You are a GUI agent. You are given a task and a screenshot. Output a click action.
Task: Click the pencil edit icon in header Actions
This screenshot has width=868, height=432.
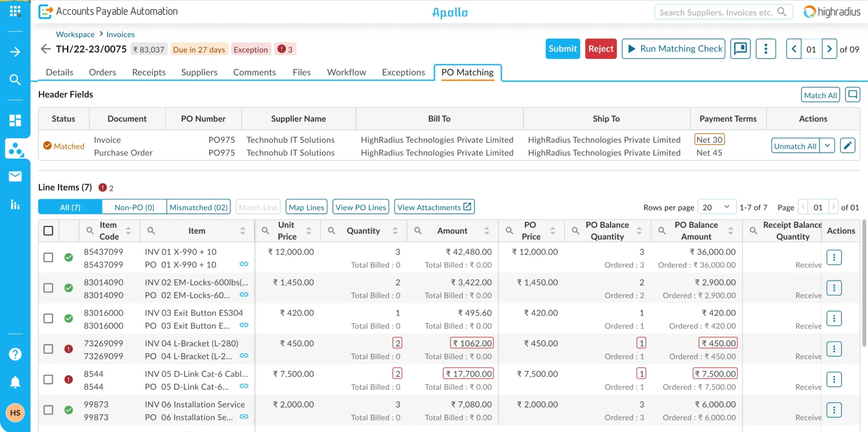[847, 146]
